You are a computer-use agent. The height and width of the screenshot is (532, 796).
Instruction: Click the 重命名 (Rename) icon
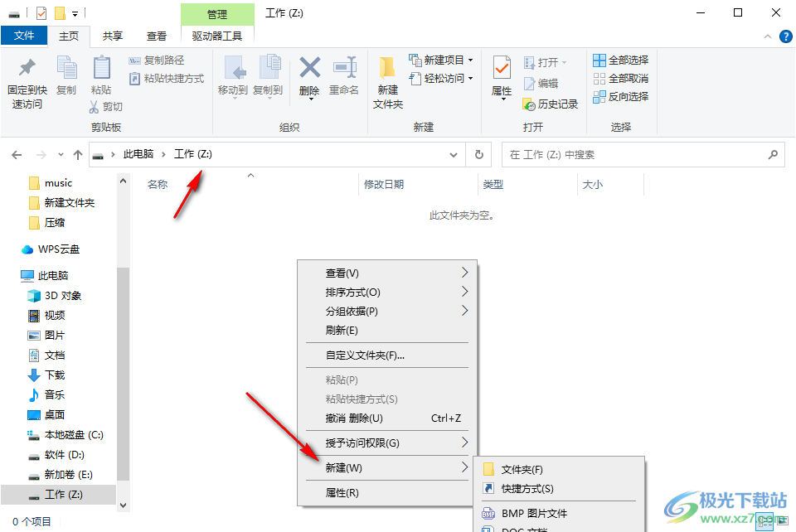click(x=345, y=67)
